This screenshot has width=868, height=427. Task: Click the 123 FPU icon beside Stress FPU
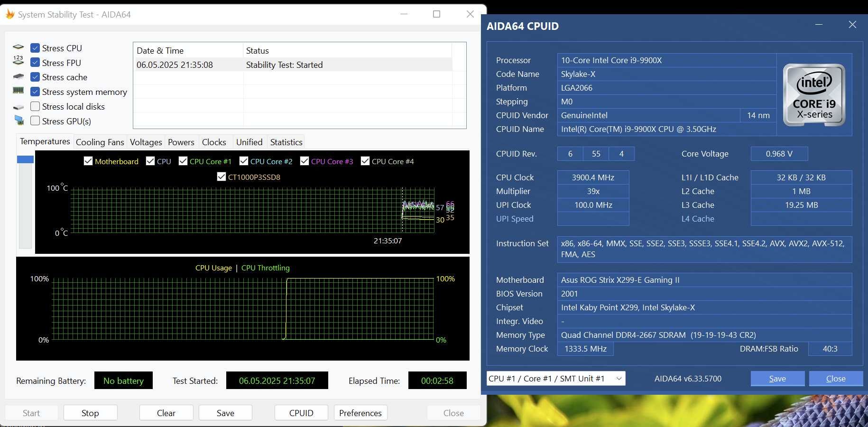tap(18, 61)
